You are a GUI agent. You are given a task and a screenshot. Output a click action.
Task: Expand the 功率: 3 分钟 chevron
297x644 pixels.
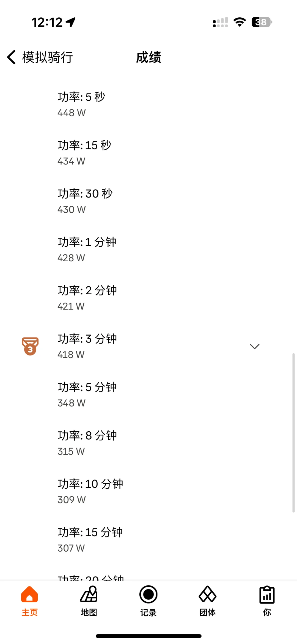(255, 346)
